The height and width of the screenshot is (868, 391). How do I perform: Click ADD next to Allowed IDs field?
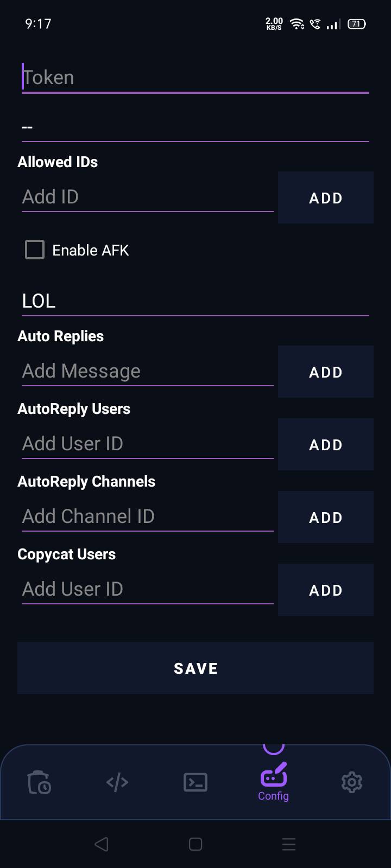pyautogui.click(x=325, y=197)
